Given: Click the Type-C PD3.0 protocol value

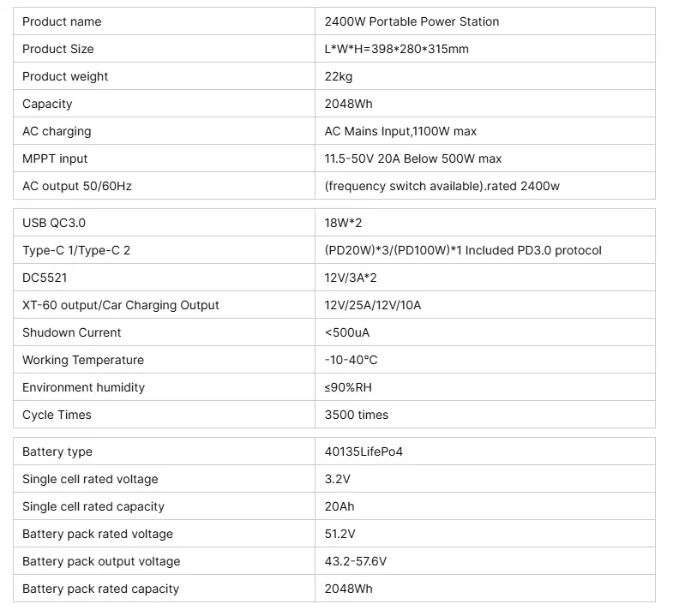Looking at the screenshot, I should tap(462, 250).
